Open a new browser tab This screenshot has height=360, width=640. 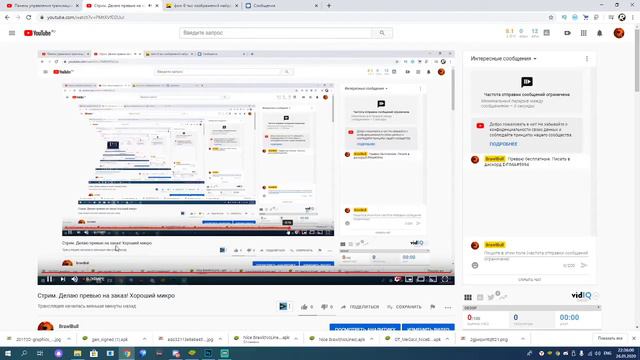pyautogui.click(x=329, y=6)
